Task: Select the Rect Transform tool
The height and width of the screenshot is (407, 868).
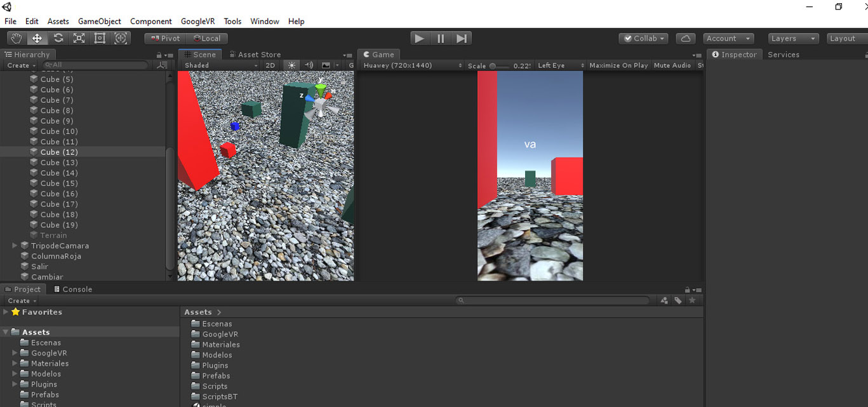Action: pos(100,38)
